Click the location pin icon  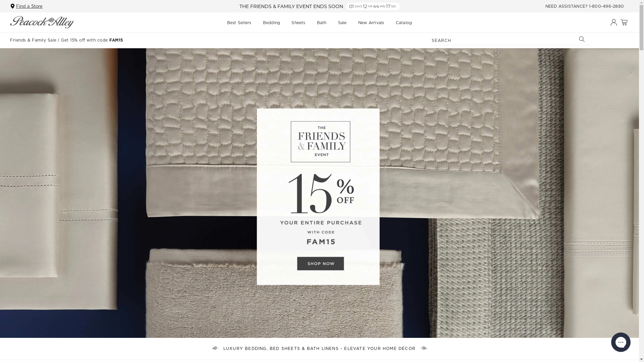pyautogui.click(x=12, y=6)
